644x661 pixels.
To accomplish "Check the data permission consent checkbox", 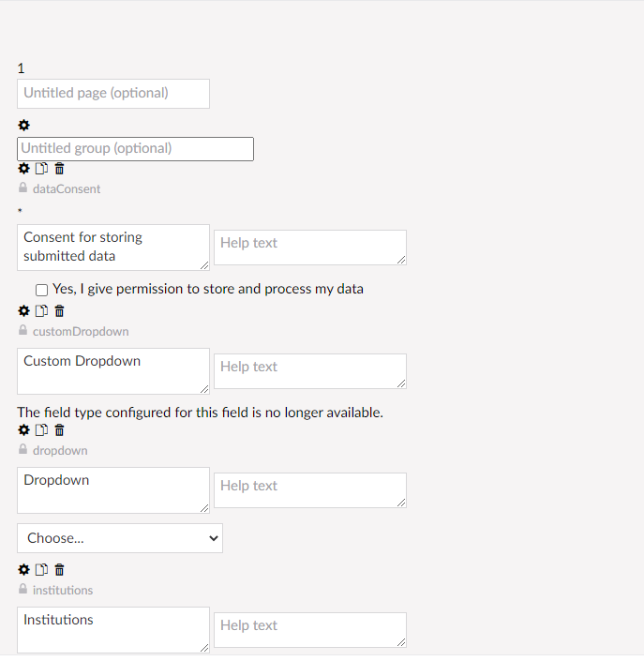I will (x=41, y=290).
